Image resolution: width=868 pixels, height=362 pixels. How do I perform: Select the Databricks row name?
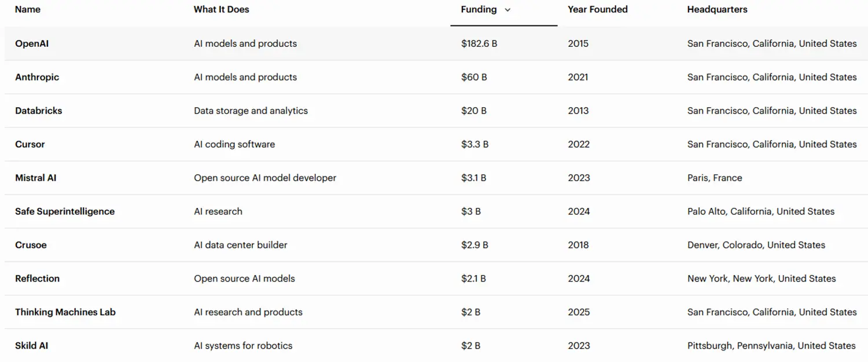[x=38, y=111]
